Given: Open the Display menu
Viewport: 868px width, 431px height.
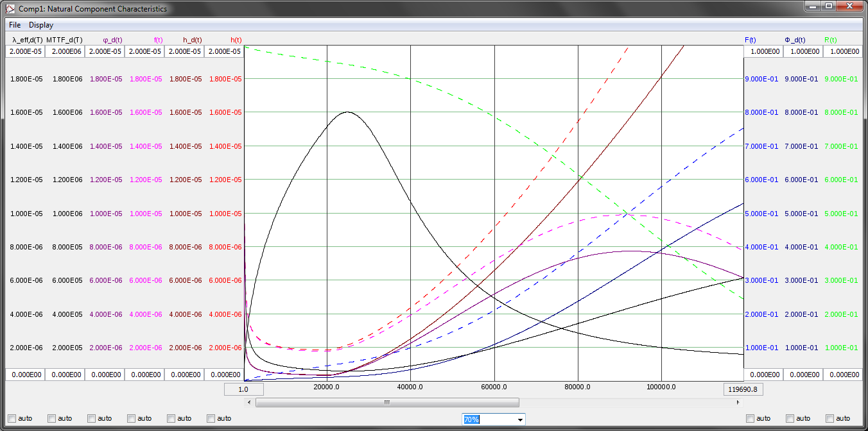Looking at the screenshot, I should tap(41, 25).
